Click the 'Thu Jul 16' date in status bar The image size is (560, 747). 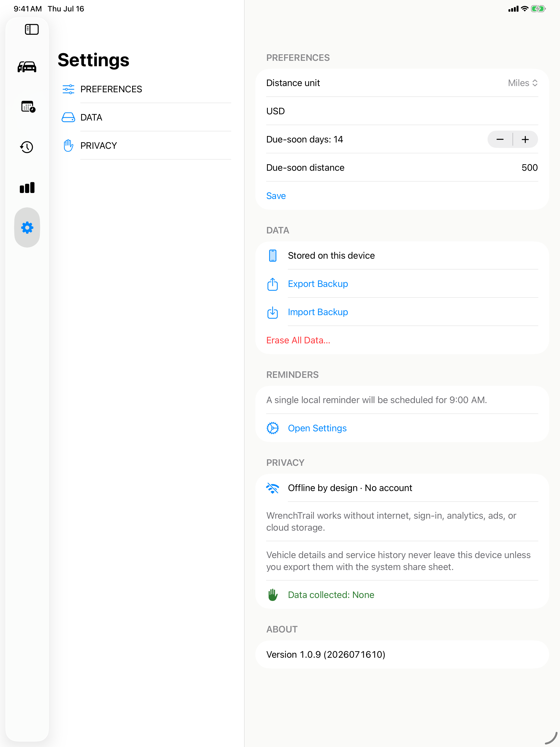coord(66,9)
